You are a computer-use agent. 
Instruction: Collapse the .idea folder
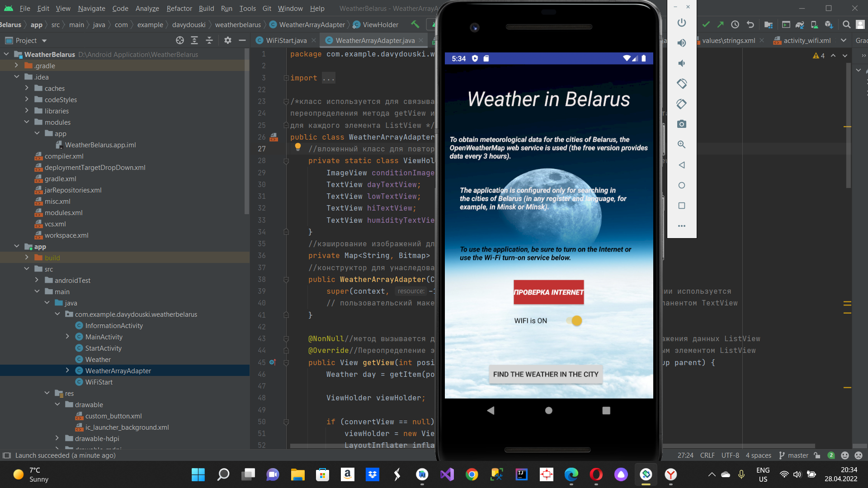[17, 77]
